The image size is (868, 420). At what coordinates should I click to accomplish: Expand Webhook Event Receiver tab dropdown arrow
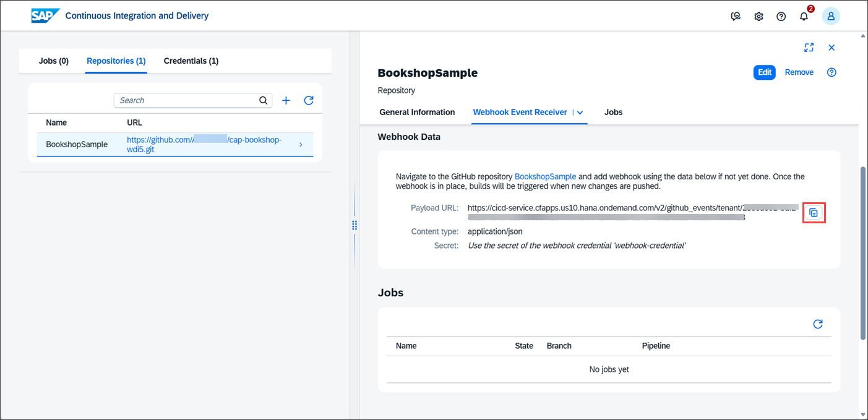coord(580,113)
